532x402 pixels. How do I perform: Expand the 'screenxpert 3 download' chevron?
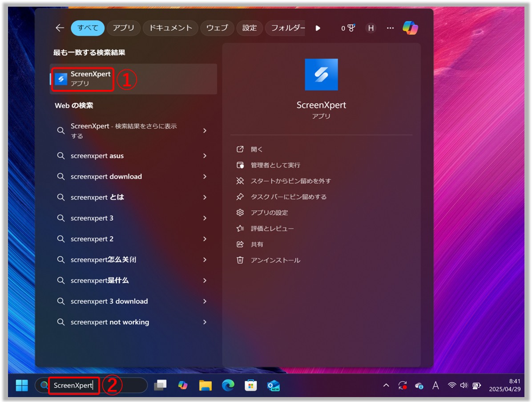point(205,301)
